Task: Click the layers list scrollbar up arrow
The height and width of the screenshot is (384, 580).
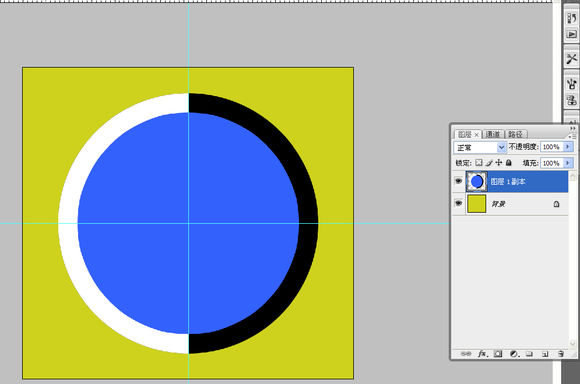Action: coord(573,177)
